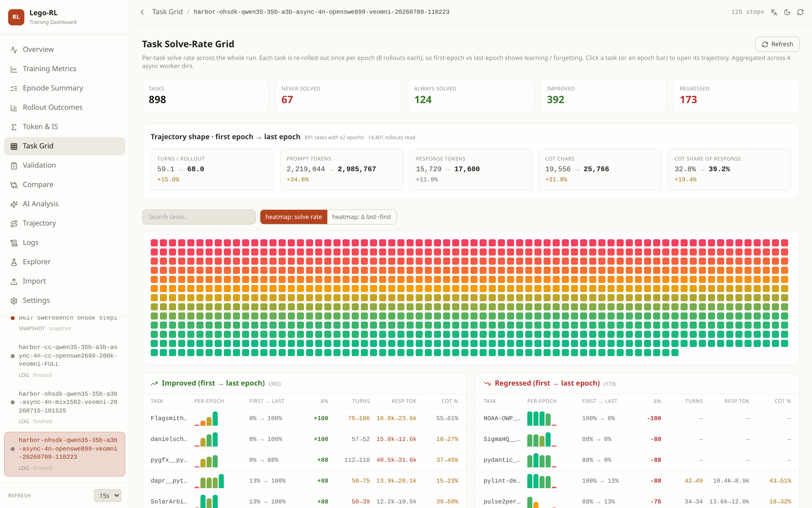This screenshot has height=508, width=812.
Task: Click the Always Solved 124 card
Action: 470,96
